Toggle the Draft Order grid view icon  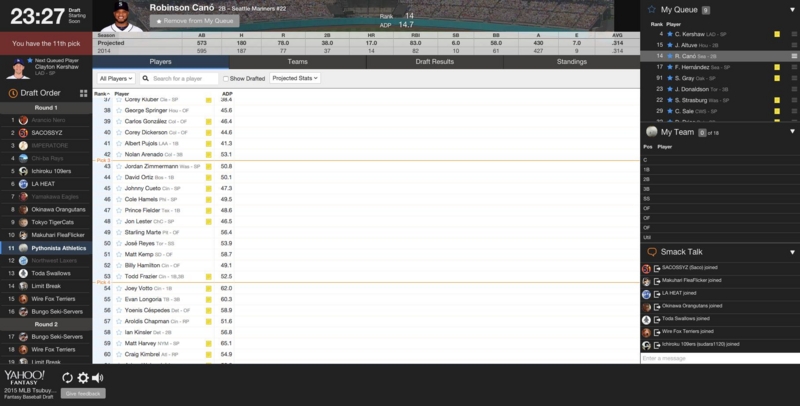(x=84, y=93)
